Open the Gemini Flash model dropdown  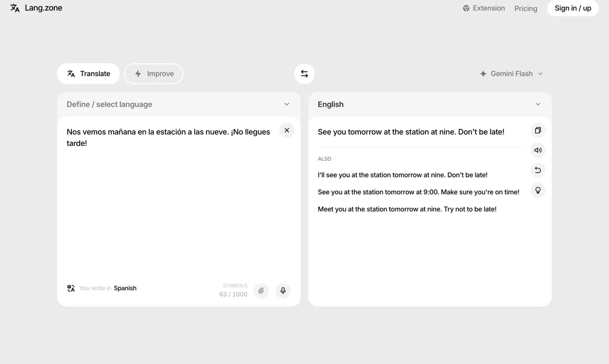click(511, 74)
